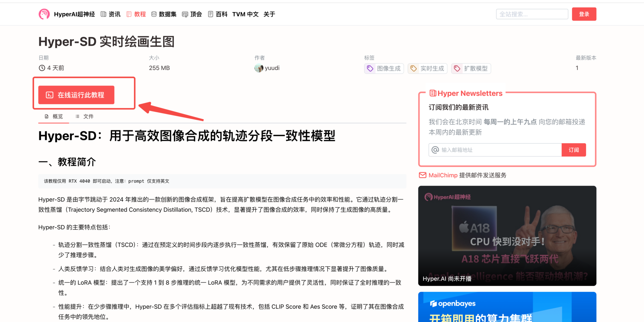The width and height of the screenshot is (644, 322).
Task: Select the 实时生成 tag
Action: [427, 68]
